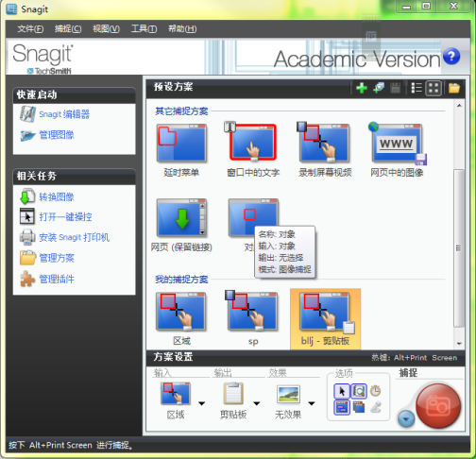Switch presets to list view

(416, 88)
